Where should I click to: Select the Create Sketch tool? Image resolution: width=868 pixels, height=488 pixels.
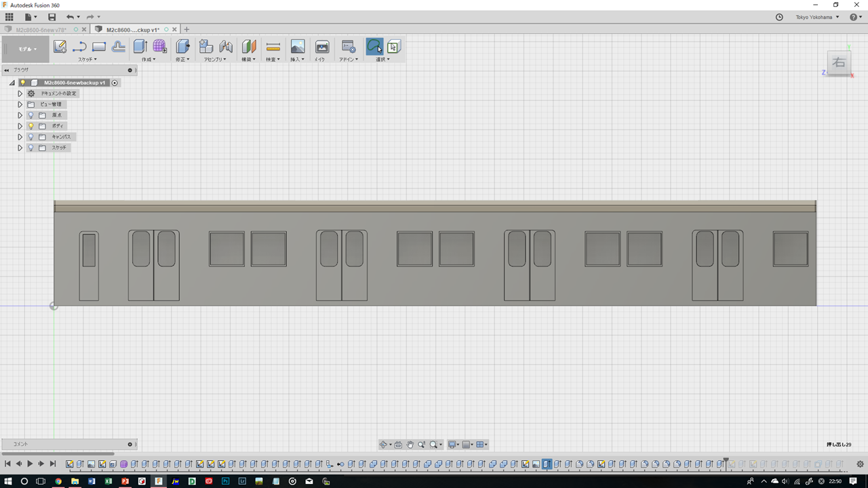(x=60, y=46)
